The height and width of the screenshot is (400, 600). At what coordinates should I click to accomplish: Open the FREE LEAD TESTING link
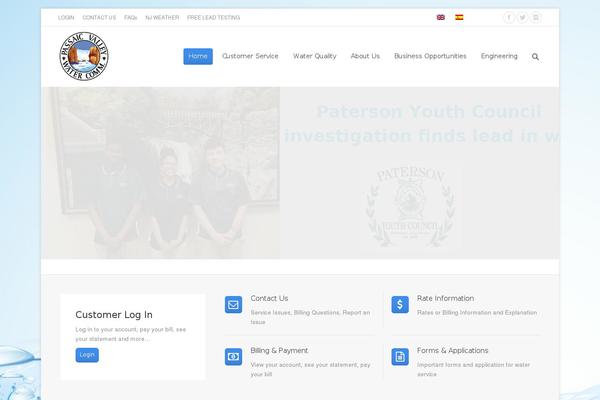point(214,18)
